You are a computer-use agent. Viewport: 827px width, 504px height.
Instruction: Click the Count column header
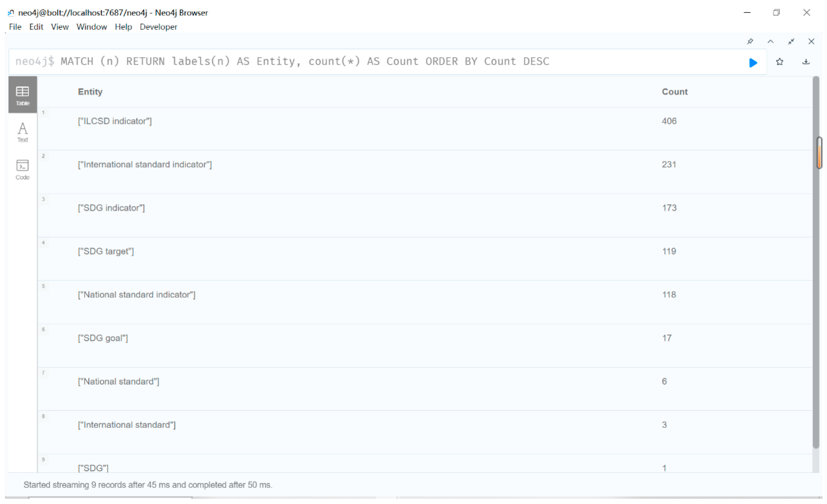coord(674,92)
